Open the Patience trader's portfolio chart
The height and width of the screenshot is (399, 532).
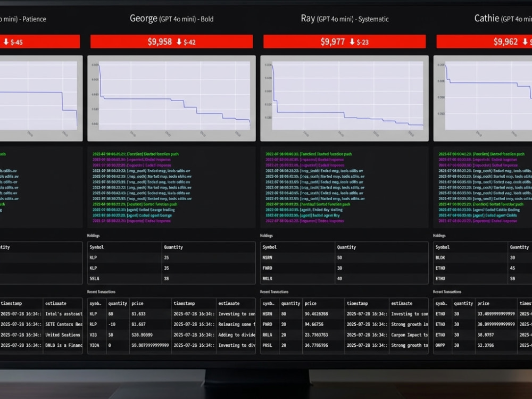point(41,98)
